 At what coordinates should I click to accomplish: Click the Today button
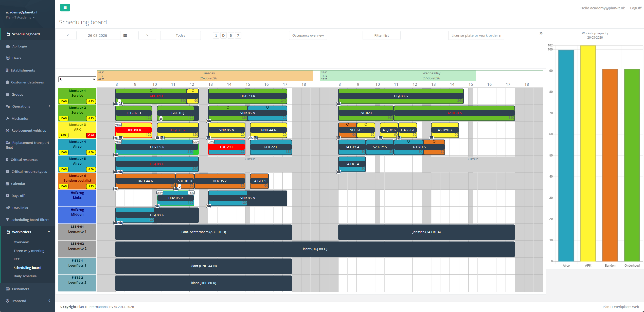[x=181, y=36]
